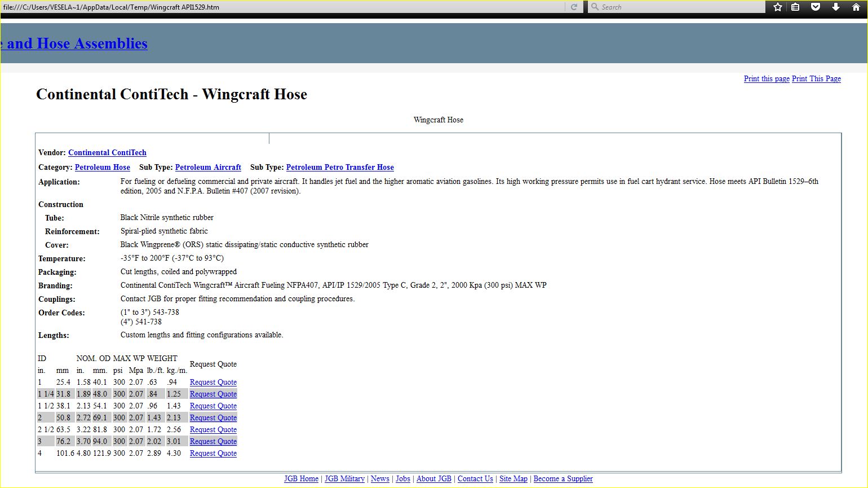Image resolution: width=868 pixels, height=488 pixels.
Task: Open the Become a Supplier footer link
Action: pos(563,479)
